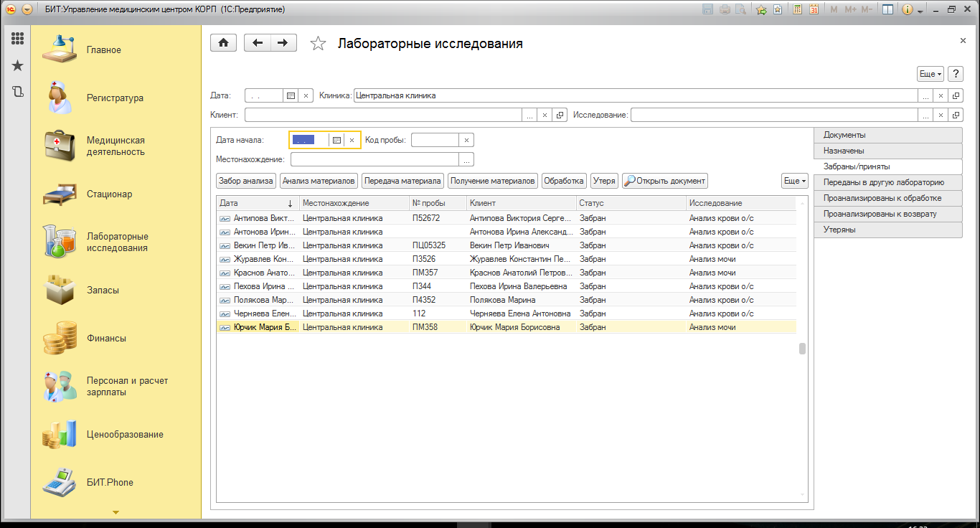This screenshot has width=980, height=528.
Task: Add page to favorites with star icon
Action: point(318,44)
